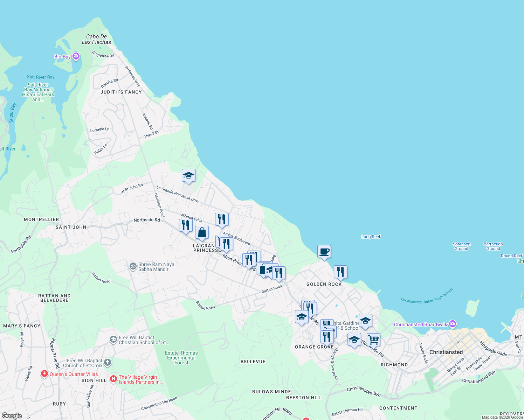This screenshot has height=420, width=524.
Task: Click the Google logo
Action: [12, 416]
